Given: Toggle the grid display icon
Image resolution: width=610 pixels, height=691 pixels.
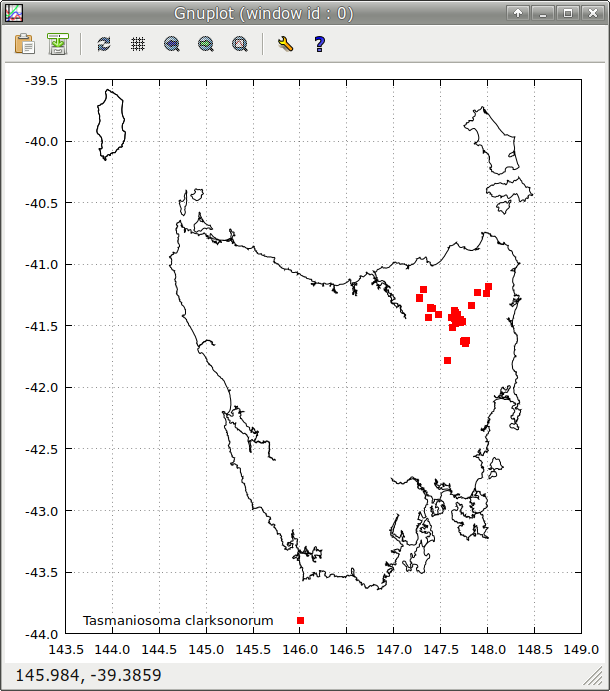Looking at the screenshot, I should click(x=138, y=44).
